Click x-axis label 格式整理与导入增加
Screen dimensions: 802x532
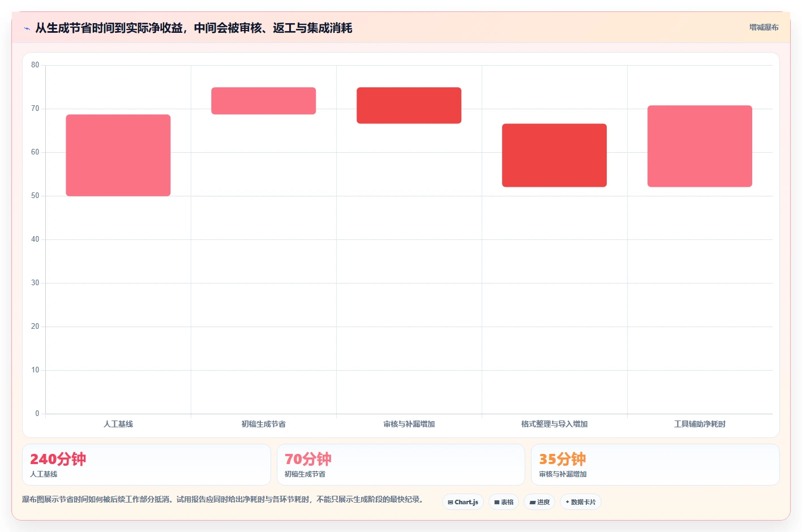pyautogui.click(x=555, y=424)
